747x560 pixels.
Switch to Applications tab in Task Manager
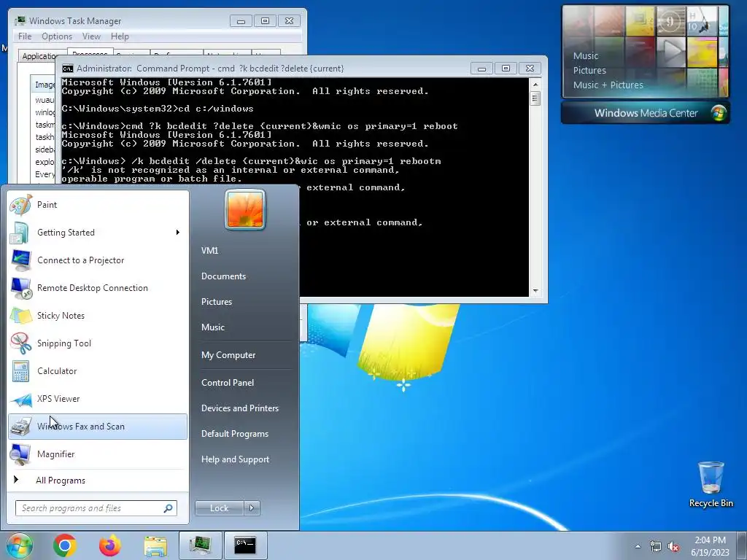[x=42, y=56]
